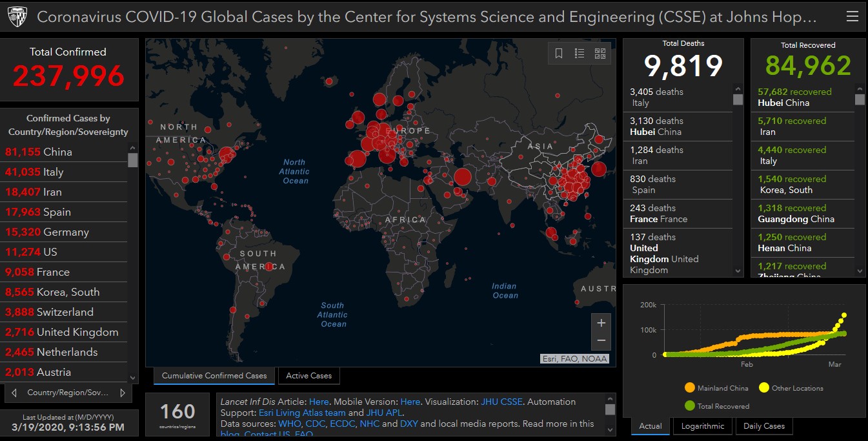The width and height of the screenshot is (868, 441).
Task: Open the WHO data source link
Action: [x=290, y=424]
